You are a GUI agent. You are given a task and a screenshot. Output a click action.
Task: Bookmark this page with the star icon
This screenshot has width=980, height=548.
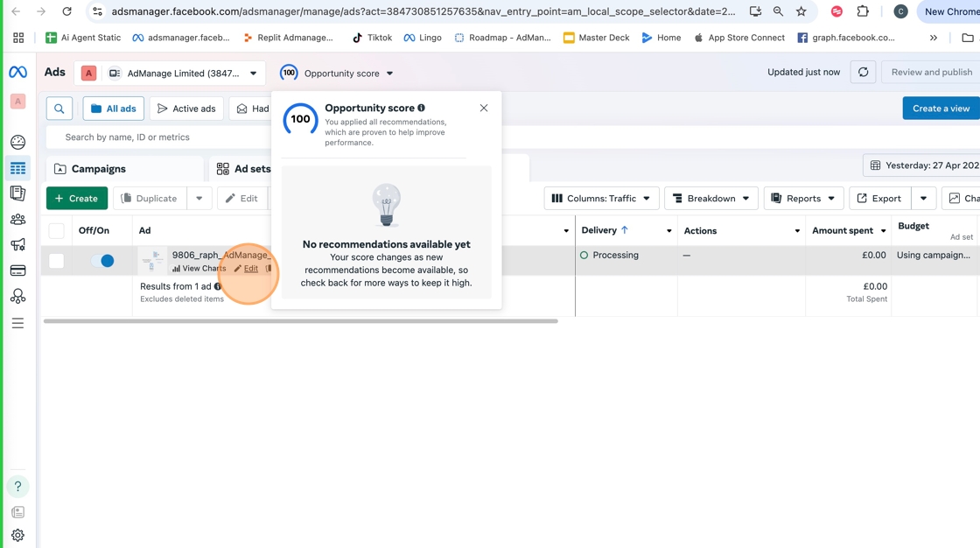tap(801, 11)
